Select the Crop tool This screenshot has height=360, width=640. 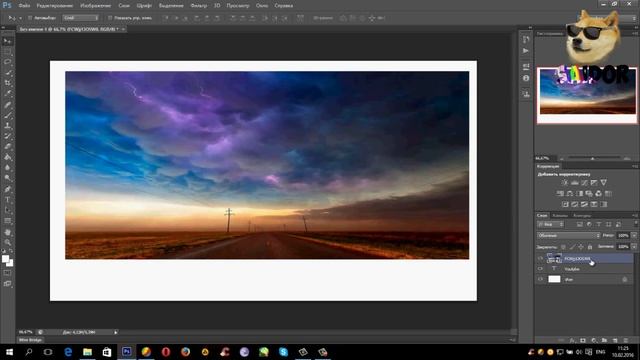tap(7, 83)
